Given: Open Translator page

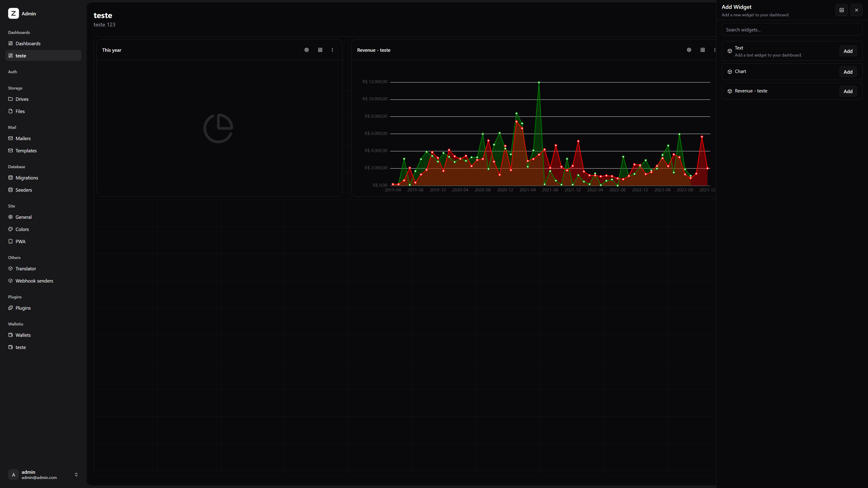Looking at the screenshot, I should pos(43,269).
